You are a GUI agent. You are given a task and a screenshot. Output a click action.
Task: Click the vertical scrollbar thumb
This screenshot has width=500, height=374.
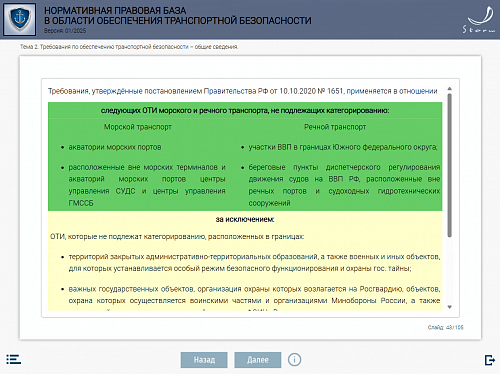449,165
